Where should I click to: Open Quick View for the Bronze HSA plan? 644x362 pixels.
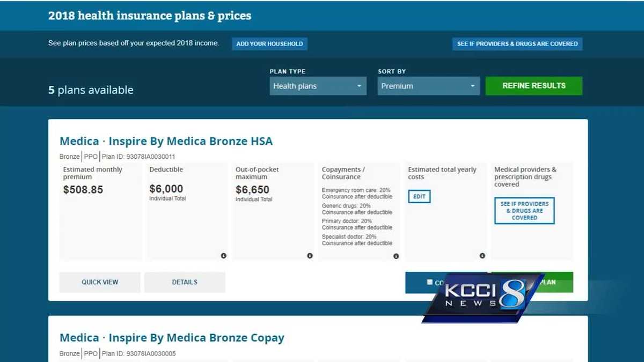pyautogui.click(x=100, y=282)
